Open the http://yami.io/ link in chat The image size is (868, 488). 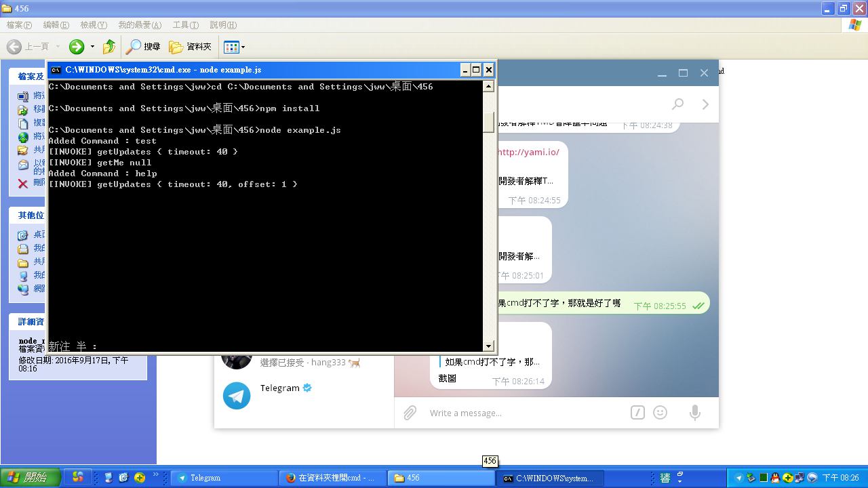[x=528, y=152]
